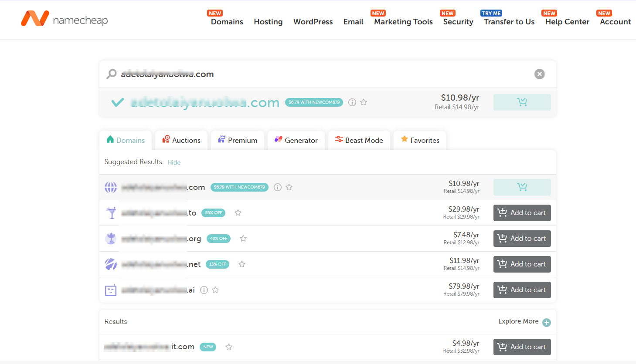The image size is (636, 364).
Task: Open the Transfer to Us menu
Action: [508, 21]
